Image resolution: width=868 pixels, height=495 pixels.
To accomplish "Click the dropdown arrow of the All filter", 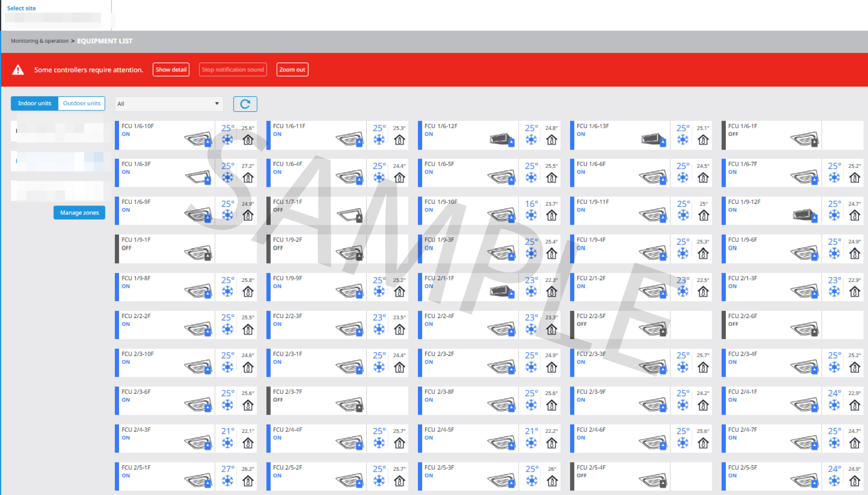I will (x=217, y=103).
